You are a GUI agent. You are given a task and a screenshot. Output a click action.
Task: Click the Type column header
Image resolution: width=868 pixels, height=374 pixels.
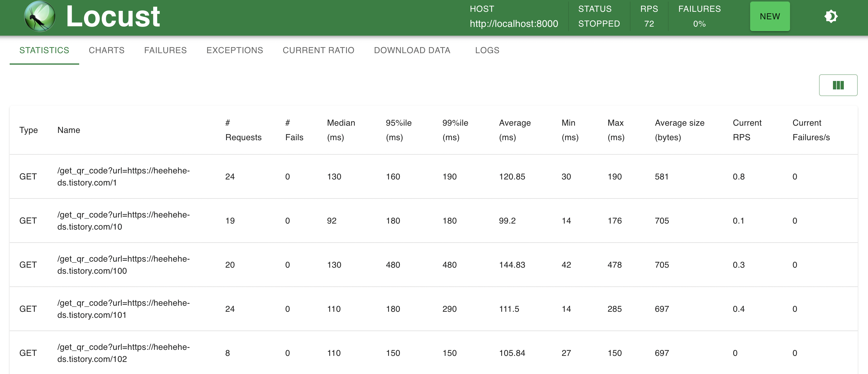(x=28, y=130)
